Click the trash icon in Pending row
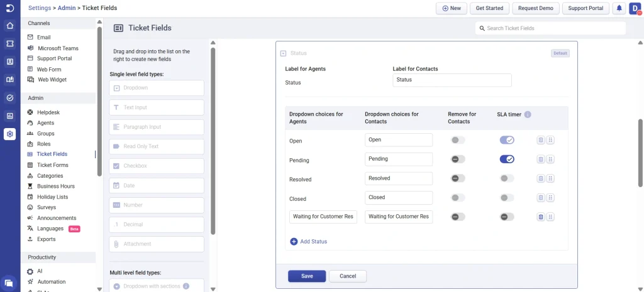The image size is (644, 292). pos(541,159)
